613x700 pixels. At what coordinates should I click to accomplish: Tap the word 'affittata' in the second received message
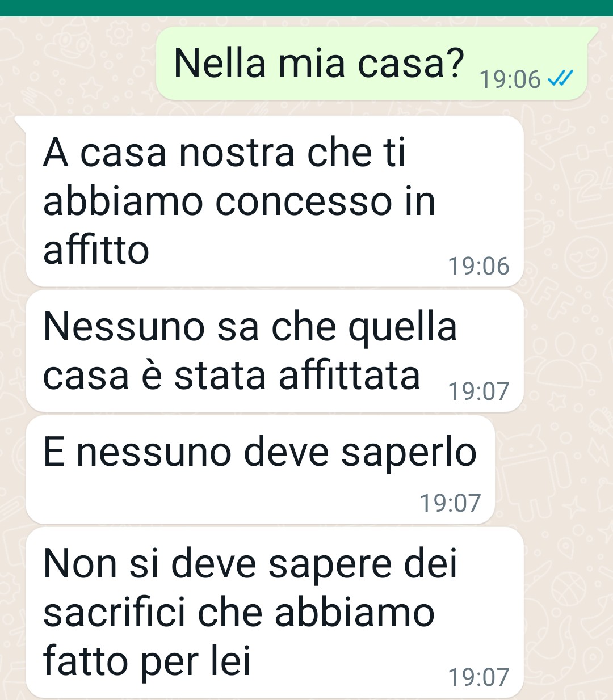350,375
